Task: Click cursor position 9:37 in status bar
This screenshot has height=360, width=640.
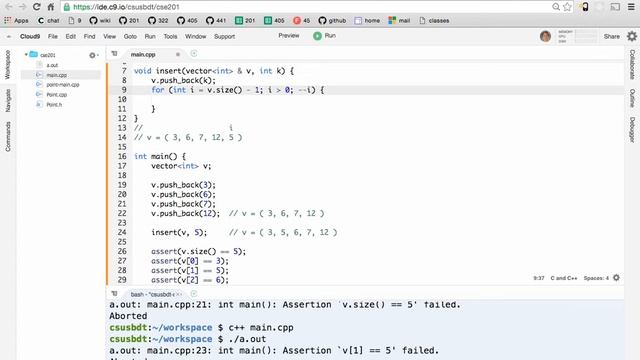Action: (x=539, y=278)
